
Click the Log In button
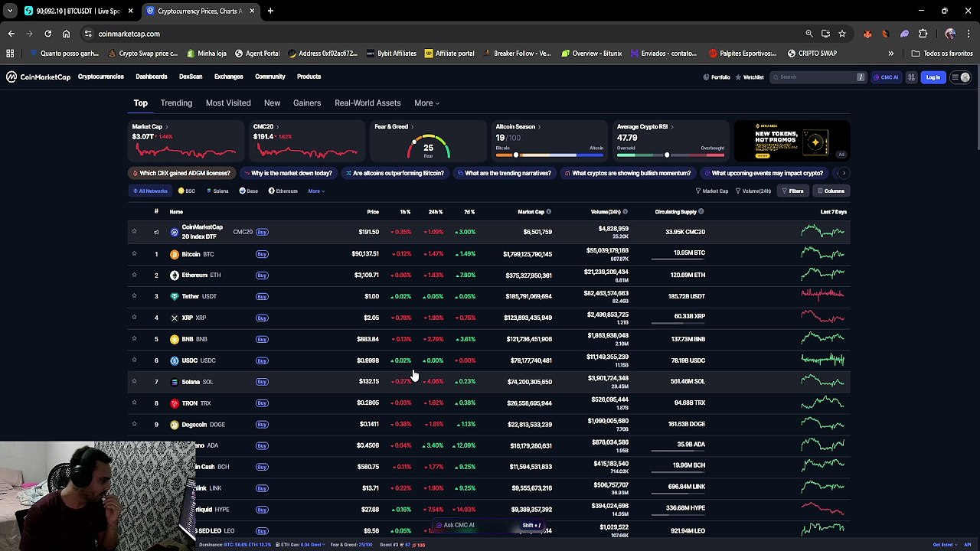tap(933, 77)
